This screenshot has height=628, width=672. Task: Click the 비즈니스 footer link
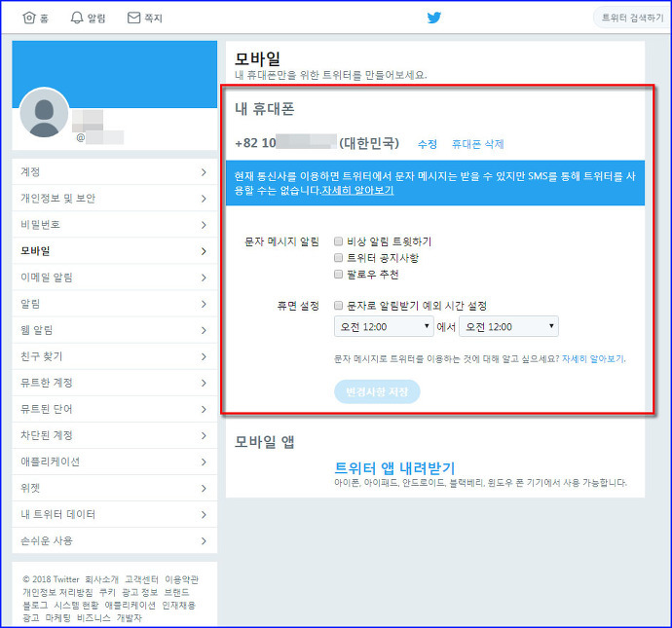[93, 618]
